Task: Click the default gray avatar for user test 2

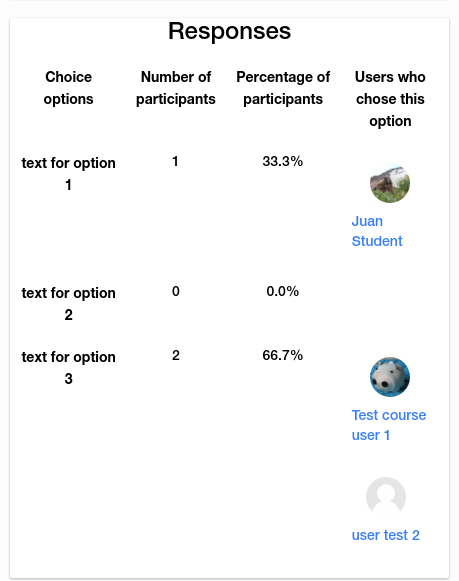Action: click(386, 497)
